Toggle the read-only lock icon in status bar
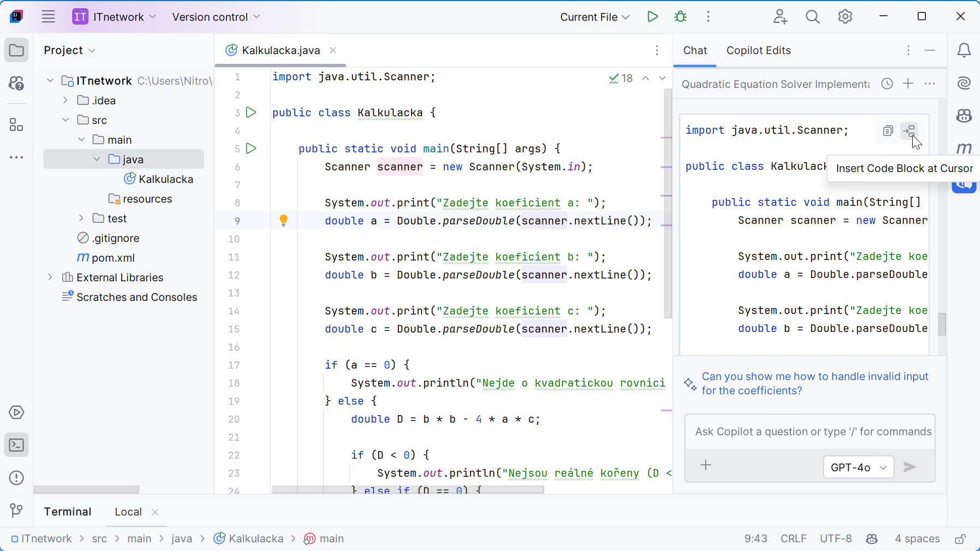 click(960, 539)
